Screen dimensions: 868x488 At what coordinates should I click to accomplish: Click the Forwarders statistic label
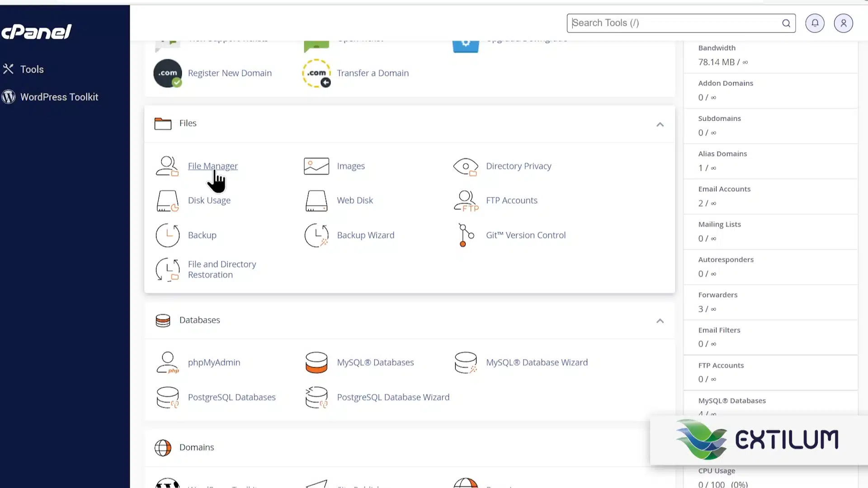coord(717,295)
